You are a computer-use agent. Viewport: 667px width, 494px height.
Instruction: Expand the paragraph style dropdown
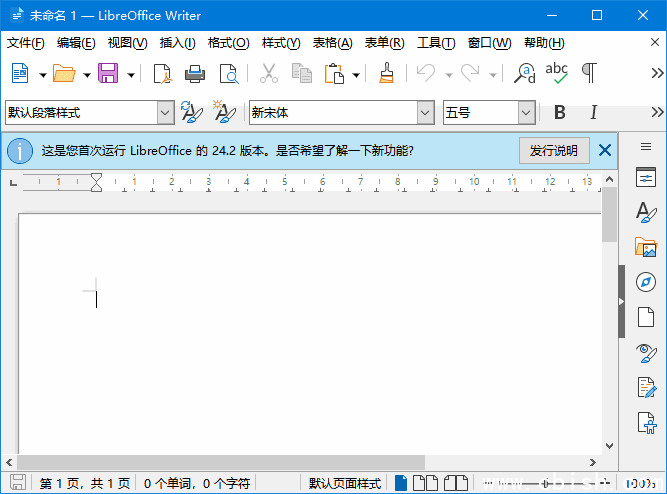tap(165, 113)
